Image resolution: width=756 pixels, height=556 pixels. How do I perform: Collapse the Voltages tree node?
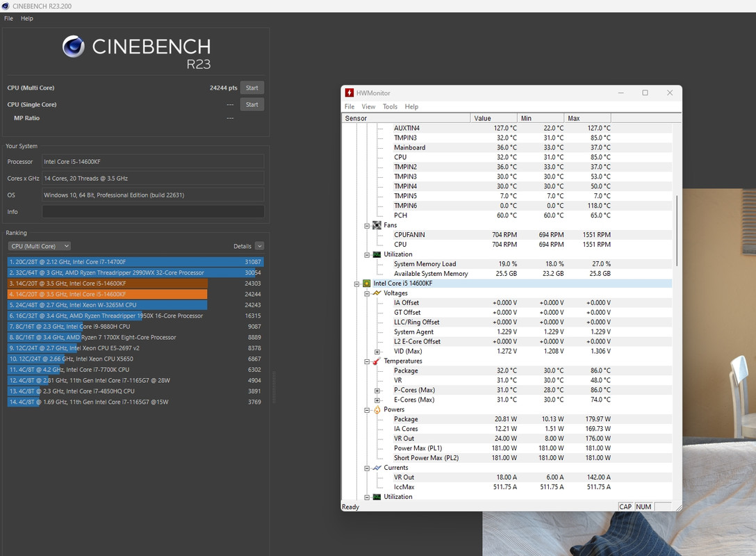tap(367, 294)
